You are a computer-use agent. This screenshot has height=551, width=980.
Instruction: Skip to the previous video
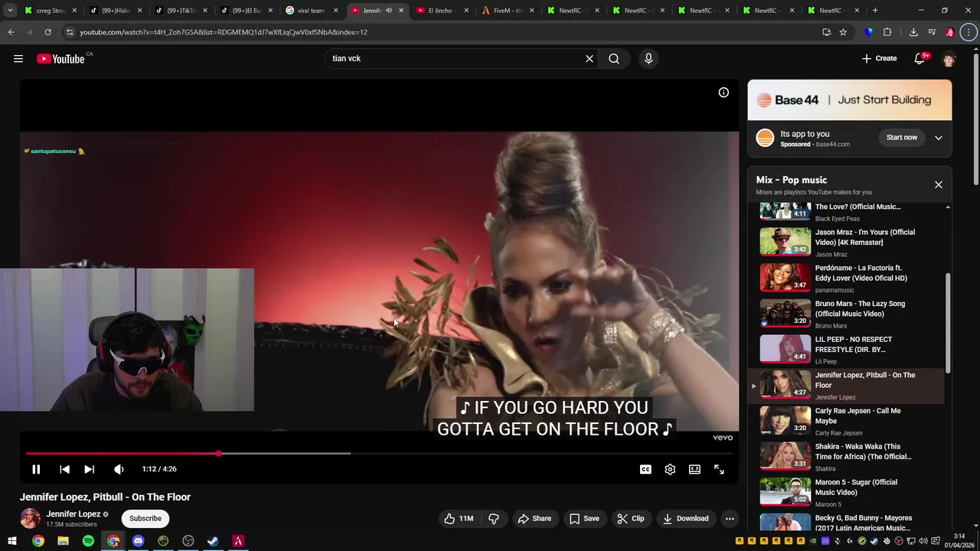(x=64, y=469)
